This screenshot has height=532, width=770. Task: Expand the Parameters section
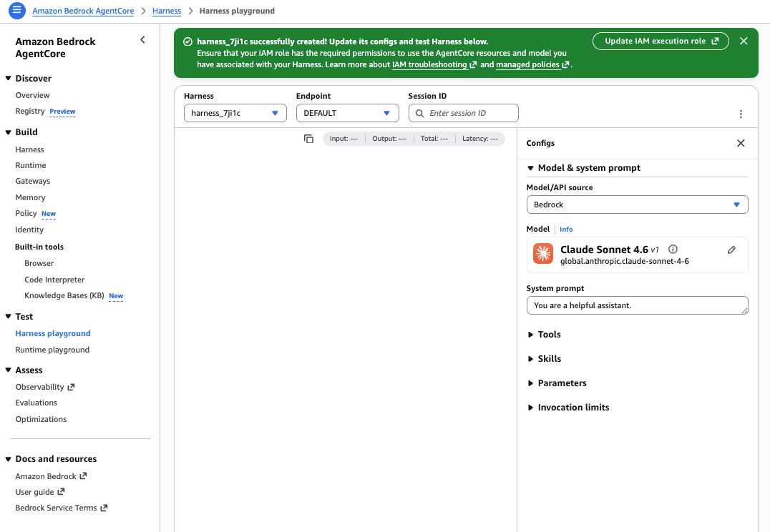557,383
